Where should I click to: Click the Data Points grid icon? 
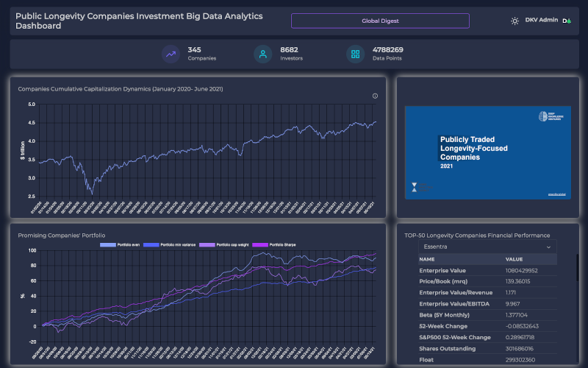[356, 54]
